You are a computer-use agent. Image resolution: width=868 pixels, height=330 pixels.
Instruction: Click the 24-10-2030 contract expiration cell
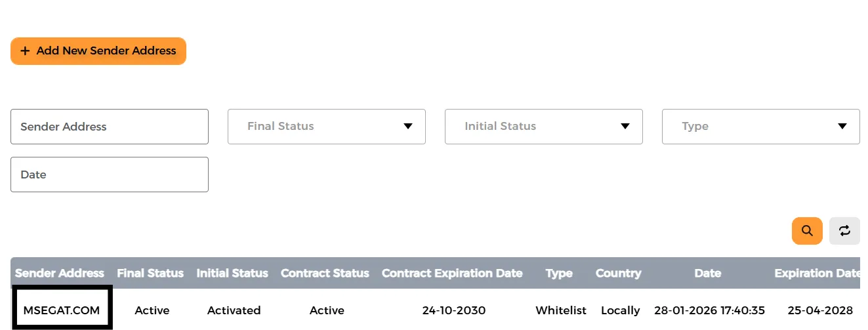[x=454, y=310]
